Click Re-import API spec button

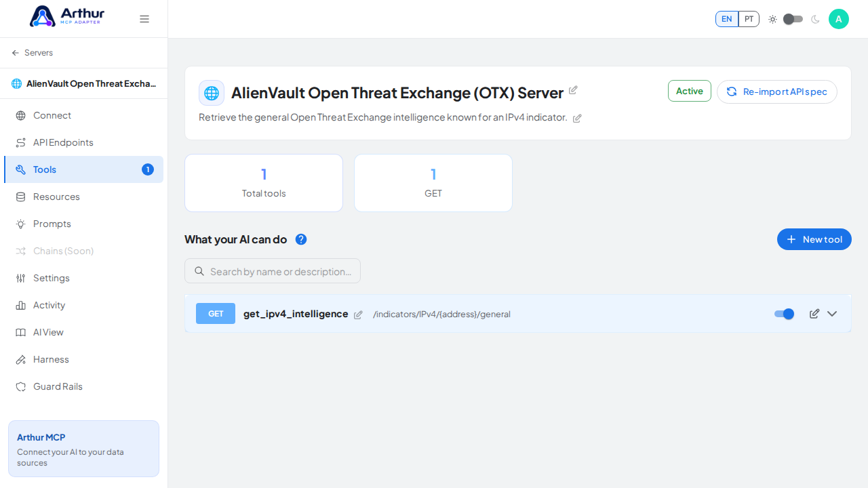[x=777, y=91]
